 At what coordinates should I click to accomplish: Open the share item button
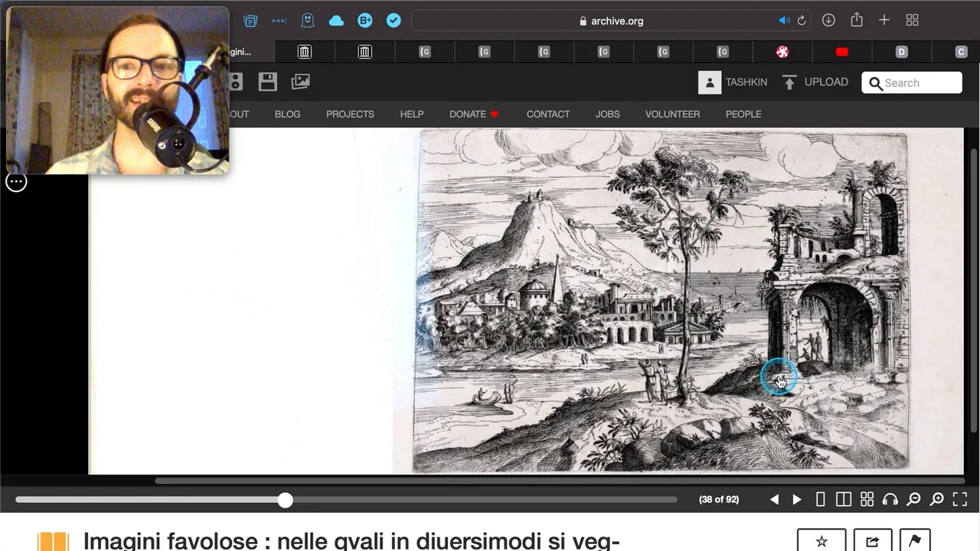(872, 540)
